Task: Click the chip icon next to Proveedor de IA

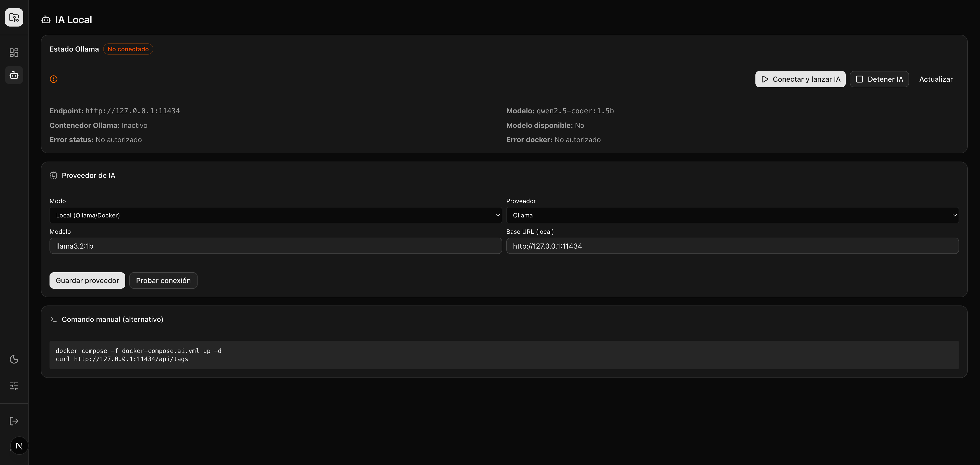Action: tap(54, 175)
